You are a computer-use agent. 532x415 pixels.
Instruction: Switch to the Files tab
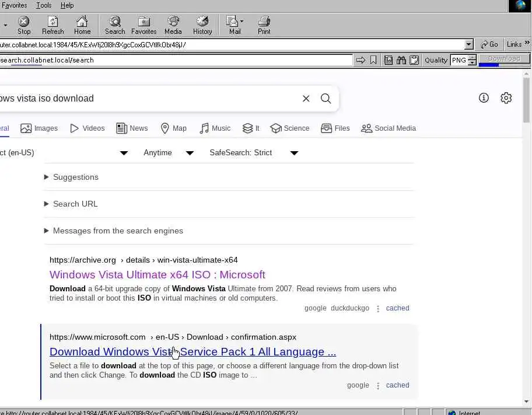coord(335,128)
